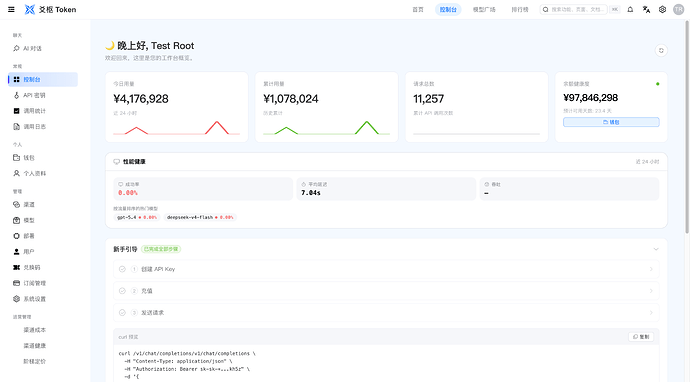690x382 pixels.
Task: Open the 钱包 wallet sidebar icon
Action: (16, 158)
